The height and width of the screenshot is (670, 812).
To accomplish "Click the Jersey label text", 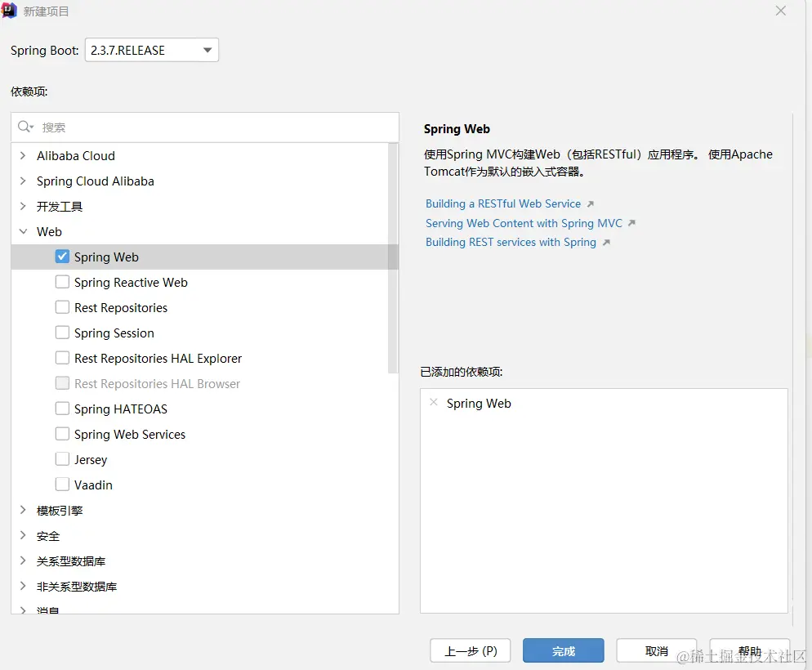I will tap(91, 460).
